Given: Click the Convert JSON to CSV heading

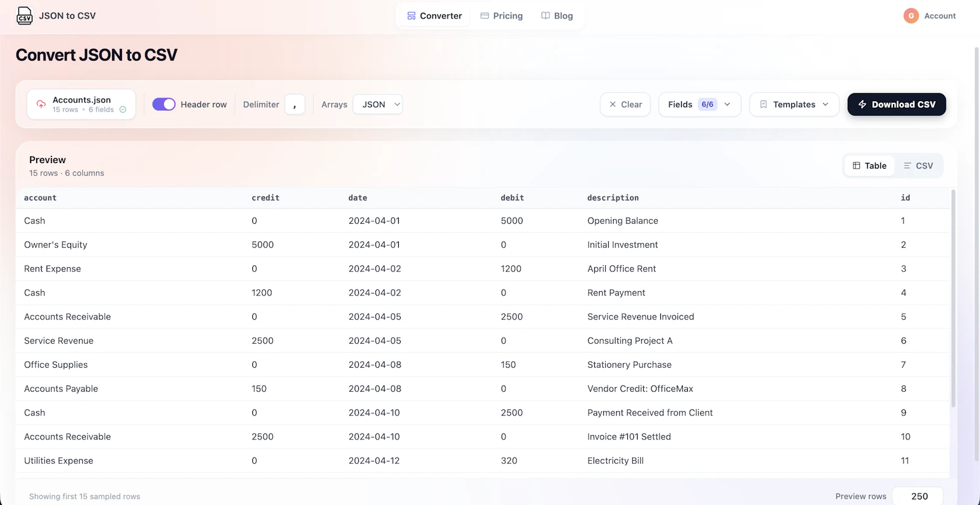Looking at the screenshot, I should (x=96, y=55).
